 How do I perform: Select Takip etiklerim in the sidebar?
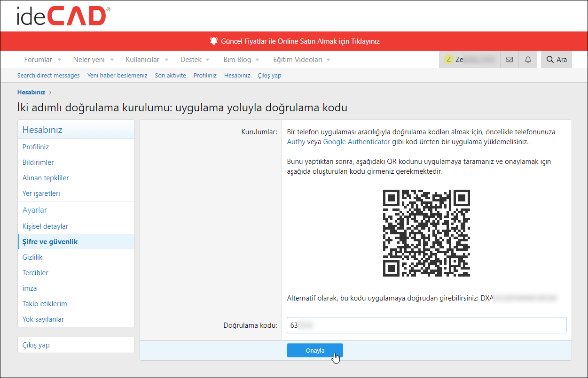[x=76, y=304]
